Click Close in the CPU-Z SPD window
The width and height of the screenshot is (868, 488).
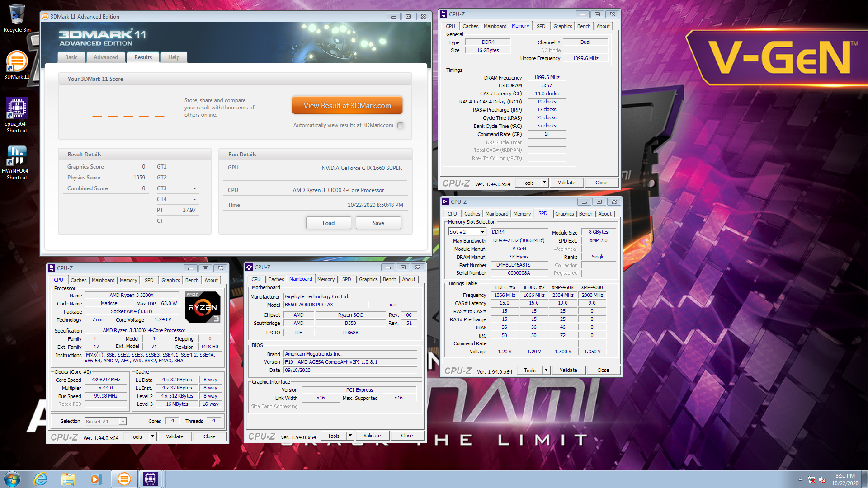coord(603,370)
